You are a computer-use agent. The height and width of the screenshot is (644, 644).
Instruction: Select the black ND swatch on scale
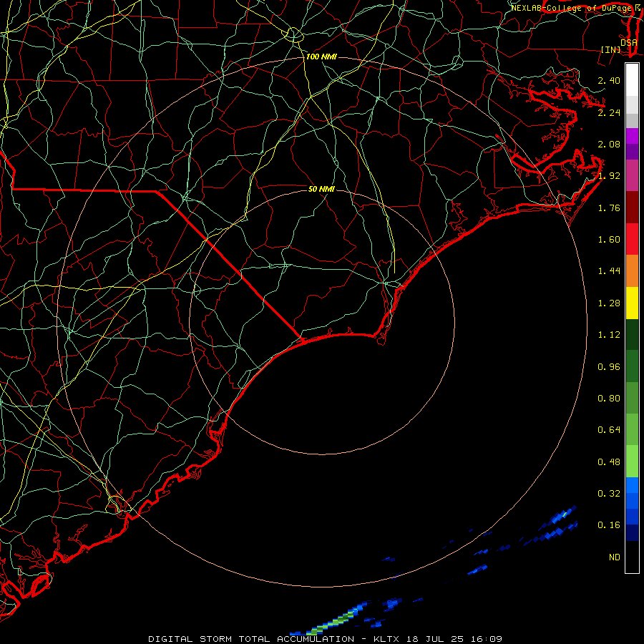[632, 557]
